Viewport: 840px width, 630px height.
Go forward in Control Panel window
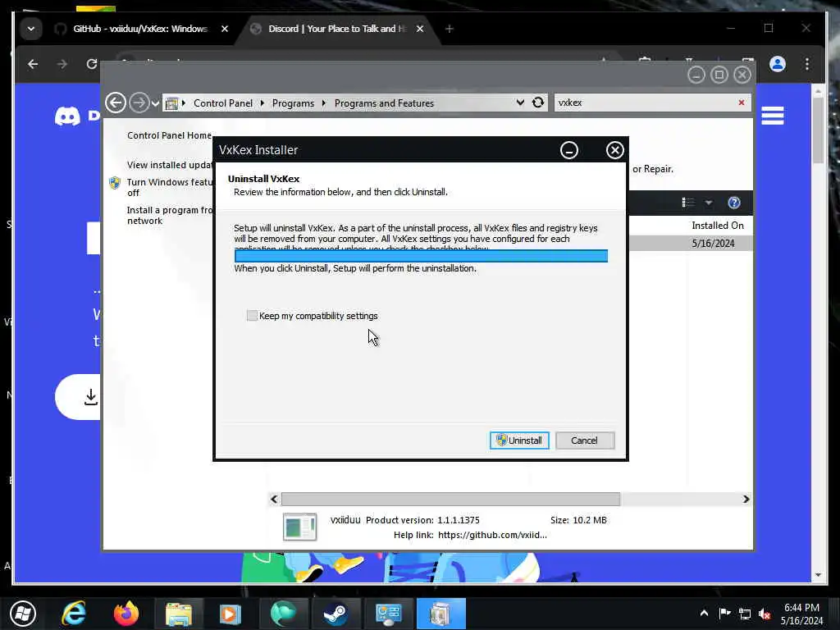tap(139, 103)
